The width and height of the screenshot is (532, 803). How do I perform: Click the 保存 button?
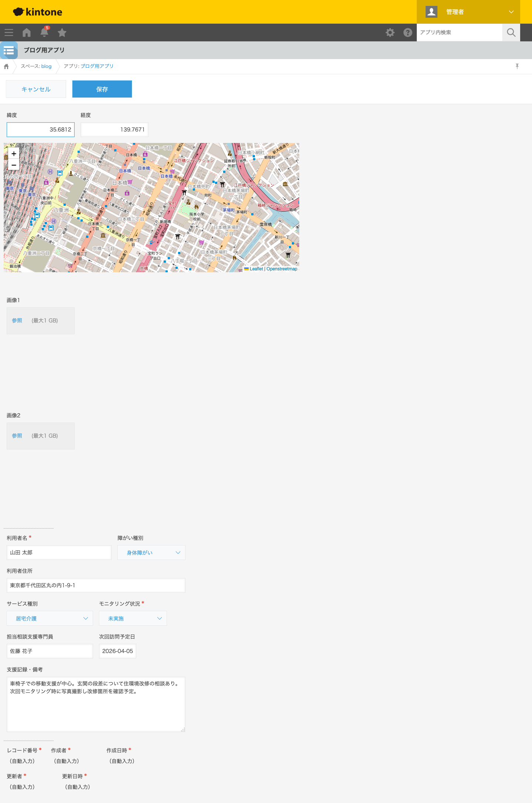click(x=102, y=89)
